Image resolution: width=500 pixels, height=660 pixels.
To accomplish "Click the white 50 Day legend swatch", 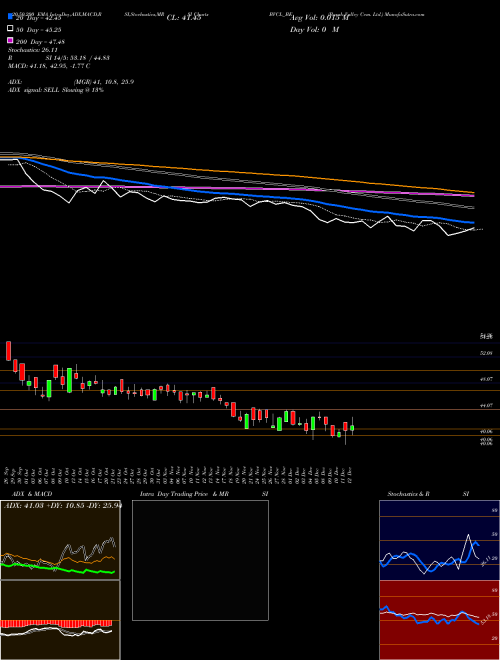I will [x=10, y=29].
